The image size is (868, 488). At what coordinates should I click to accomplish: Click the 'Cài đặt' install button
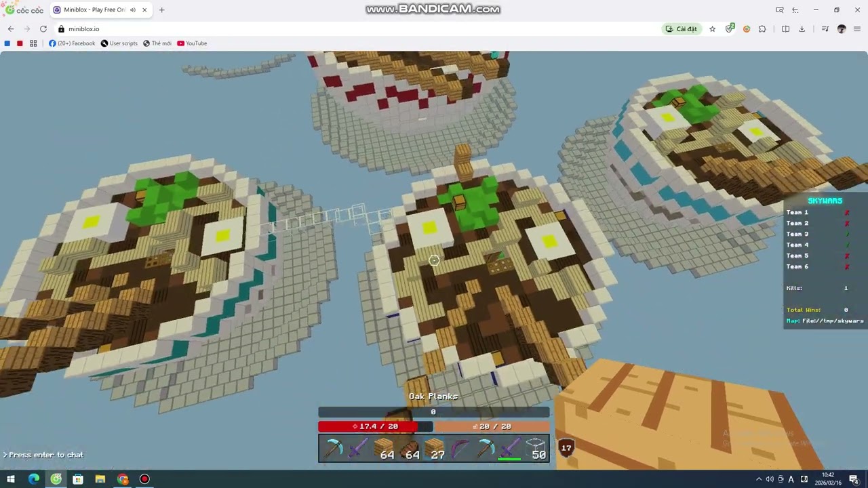[682, 29]
